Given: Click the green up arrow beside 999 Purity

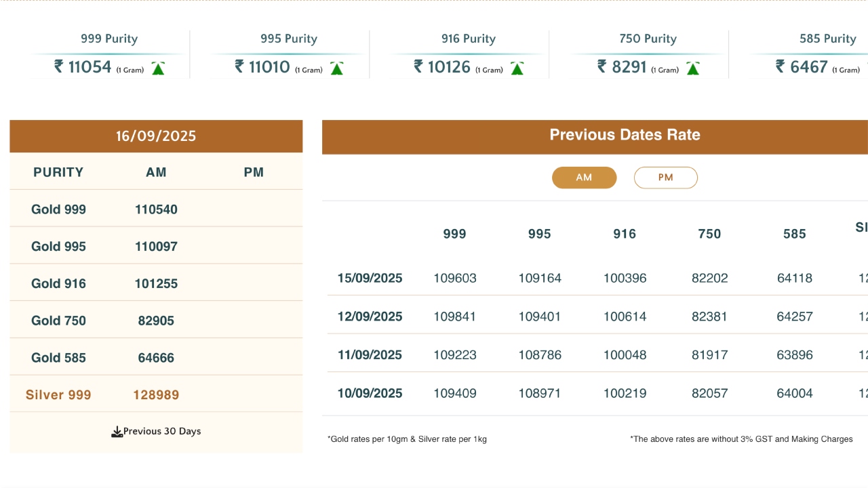Looking at the screenshot, I should pyautogui.click(x=158, y=68).
